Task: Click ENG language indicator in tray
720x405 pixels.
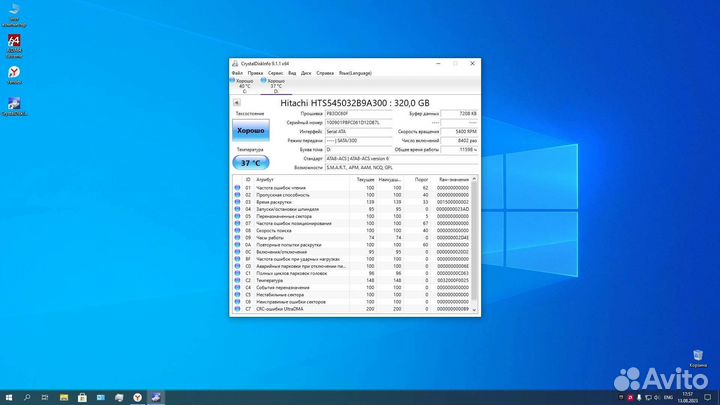Action: pyautogui.click(x=669, y=398)
